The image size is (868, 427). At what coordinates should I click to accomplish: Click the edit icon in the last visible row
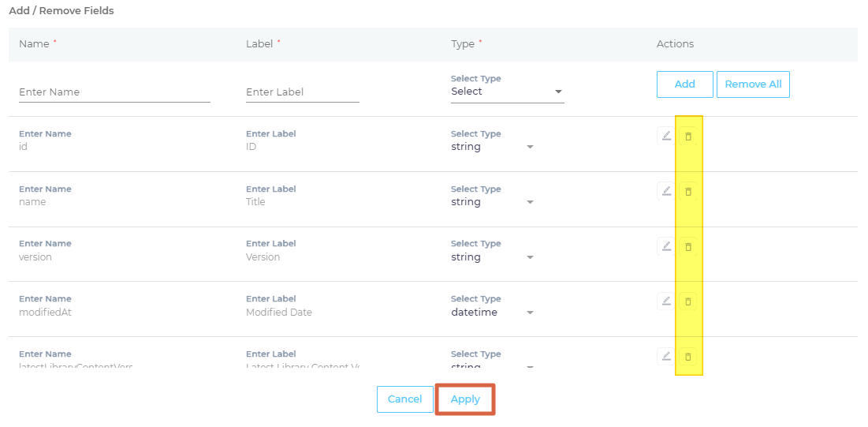click(666, 356)
